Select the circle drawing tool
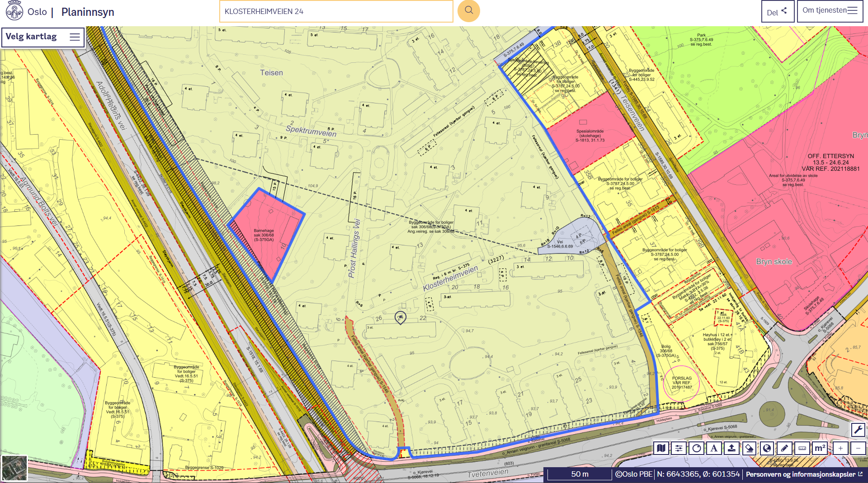Screen dimensions: 868x483 click(x=696, y=448)
